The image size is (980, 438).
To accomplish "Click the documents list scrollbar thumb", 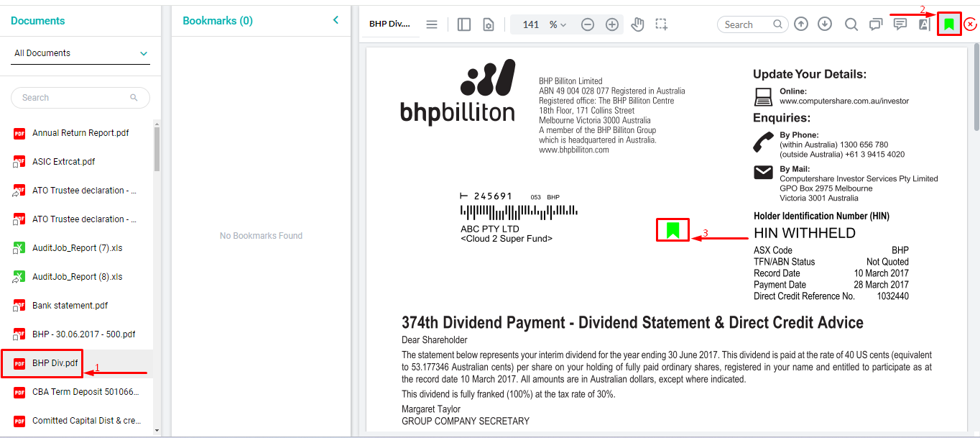I will tap(157, 149).
